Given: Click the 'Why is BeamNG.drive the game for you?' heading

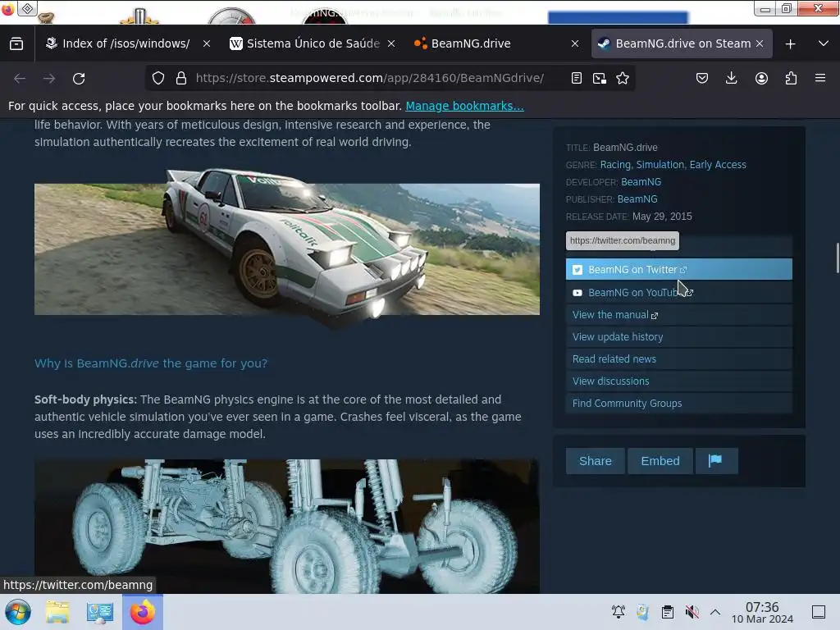Looking at the screenshot, I should click(x=151, y=363).
